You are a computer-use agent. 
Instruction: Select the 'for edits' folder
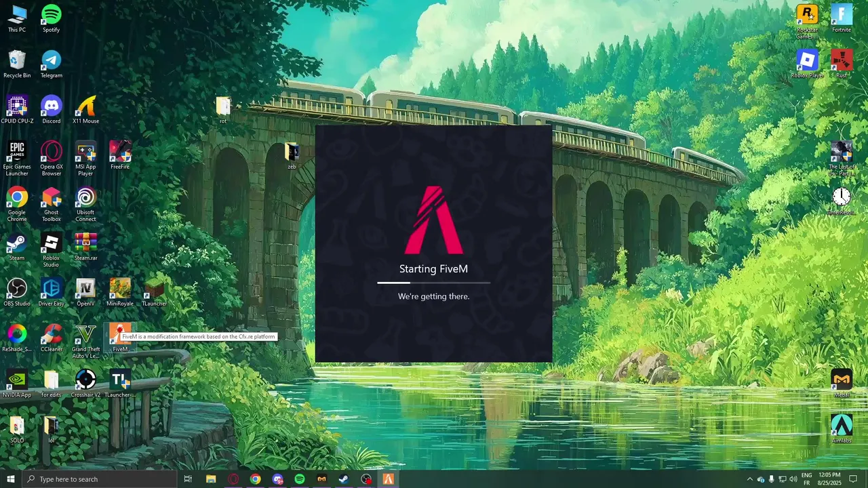click(52, 383)
